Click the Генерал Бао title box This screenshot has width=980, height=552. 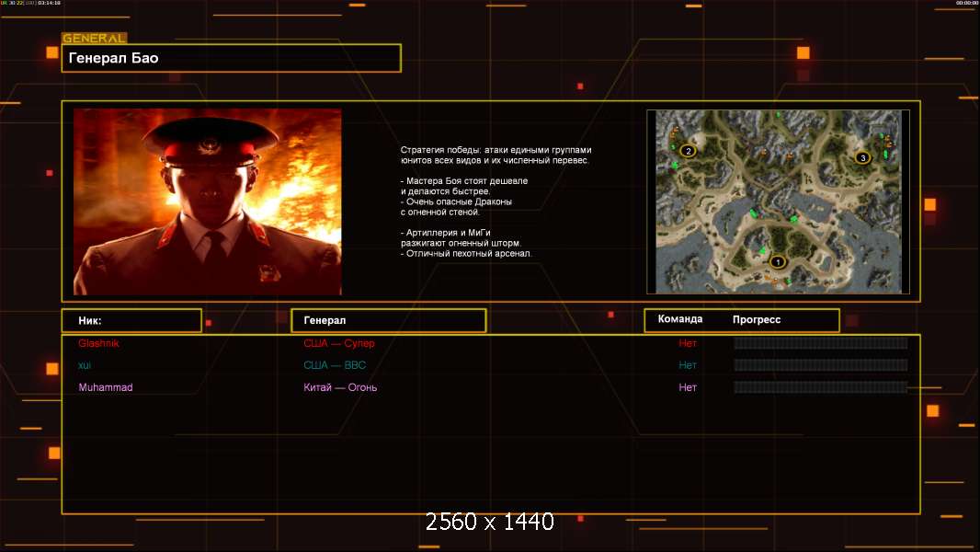tap(232, 58)
